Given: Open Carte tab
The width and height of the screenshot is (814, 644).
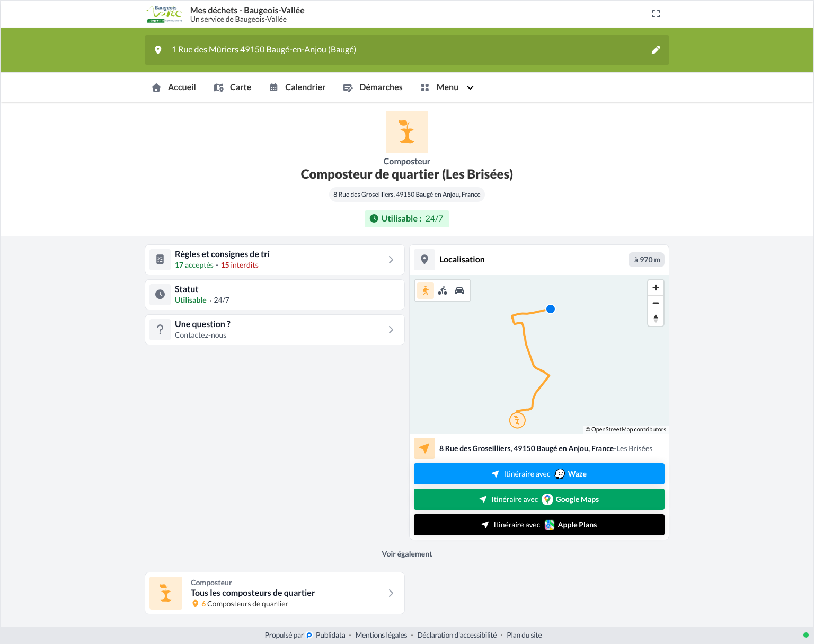Looking at the screenshot, I should pos(233,87).
